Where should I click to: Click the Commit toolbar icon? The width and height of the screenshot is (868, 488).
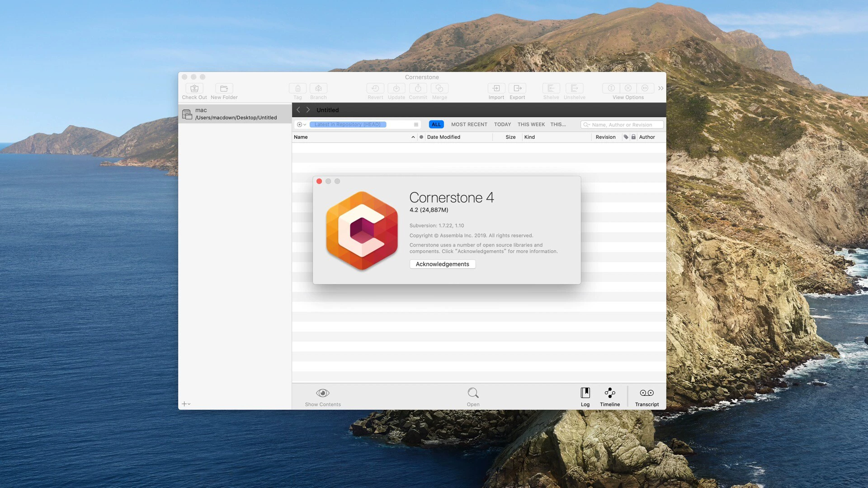coord(418,89)
